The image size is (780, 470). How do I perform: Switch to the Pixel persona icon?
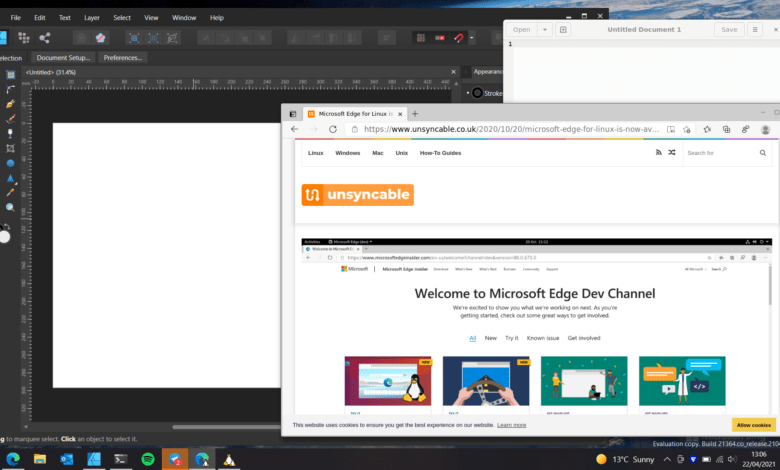(23, 38)
